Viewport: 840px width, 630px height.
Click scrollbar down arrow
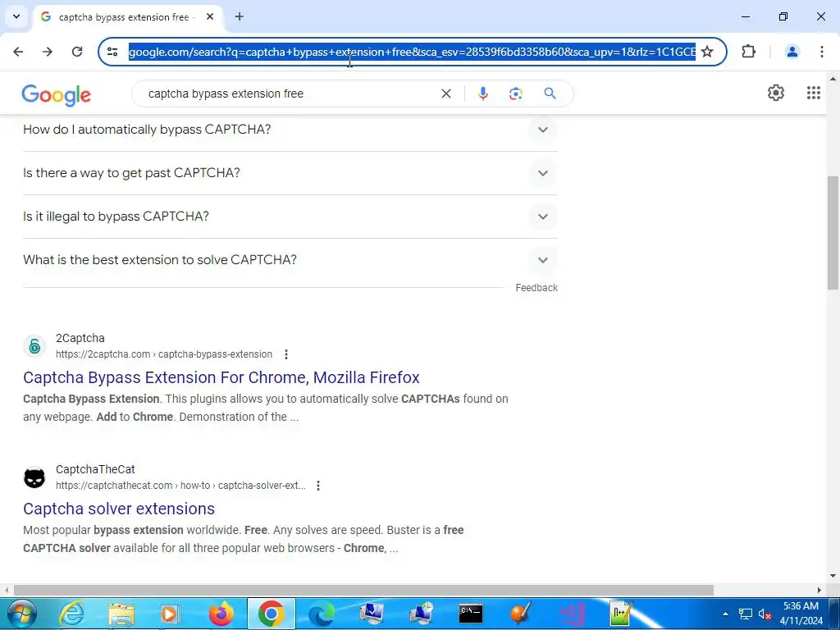pos(833,576)
